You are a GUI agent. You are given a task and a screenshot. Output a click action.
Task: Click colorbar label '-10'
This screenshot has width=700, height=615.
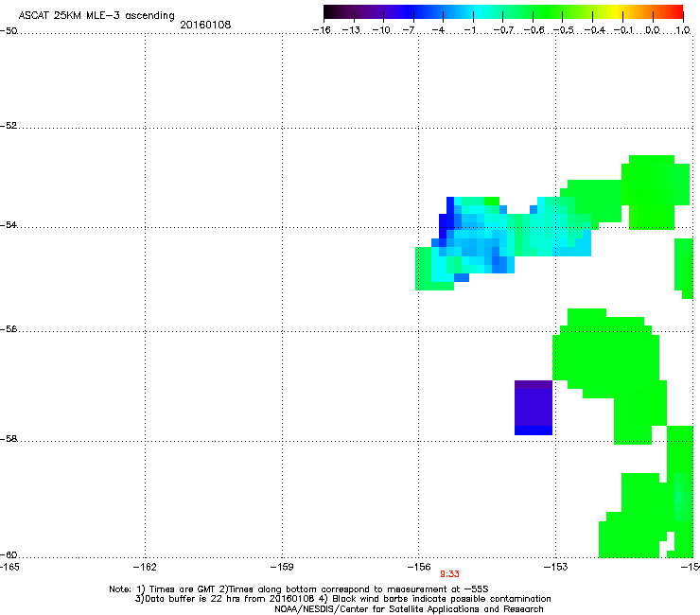[381, 30]
